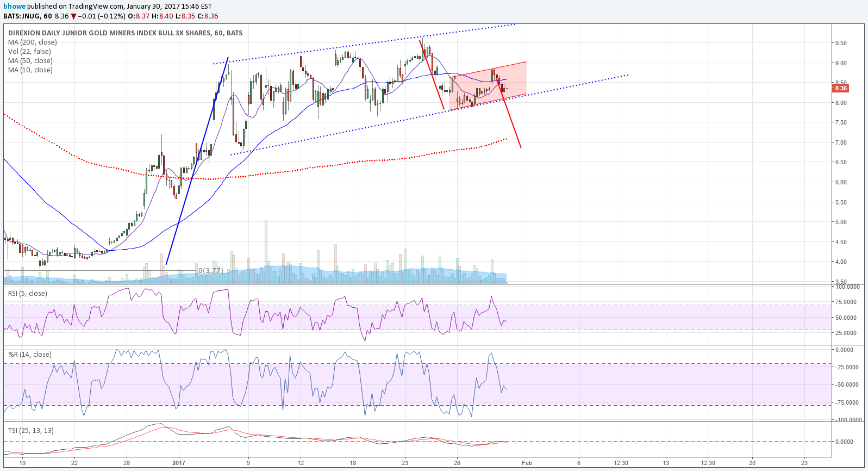Select the Vol (22, false) legend
The width and height of the screenshot is (868, 471).
(29, 52)
